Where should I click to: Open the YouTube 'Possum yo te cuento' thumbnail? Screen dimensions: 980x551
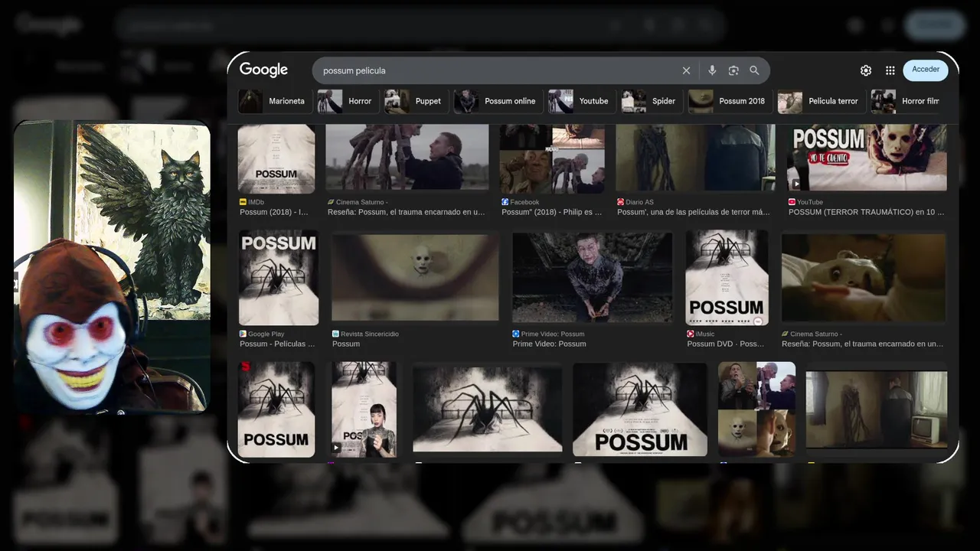[867, 158]
